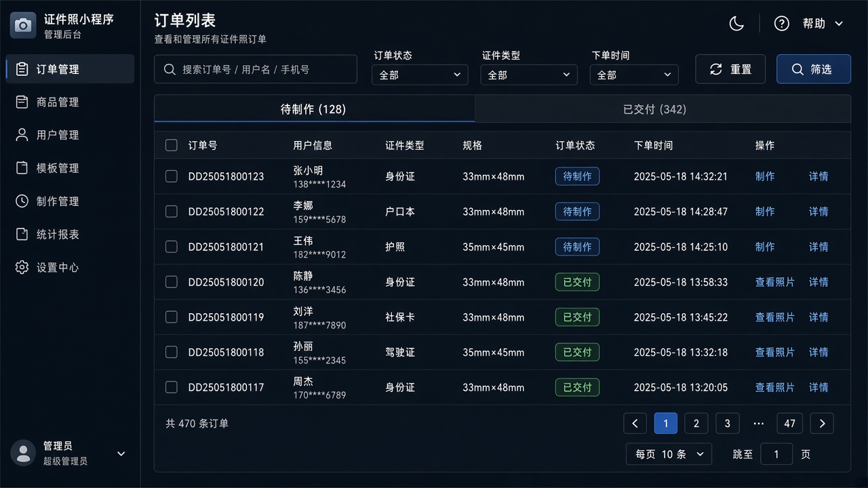Click 查看照片 for order DD25051800119

click(x=775, y=317)
